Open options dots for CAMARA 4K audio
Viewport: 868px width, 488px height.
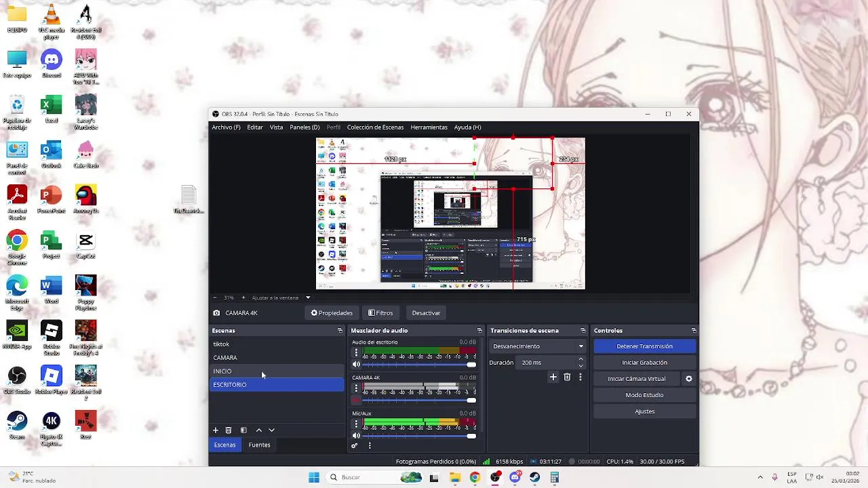coord(356,388)
